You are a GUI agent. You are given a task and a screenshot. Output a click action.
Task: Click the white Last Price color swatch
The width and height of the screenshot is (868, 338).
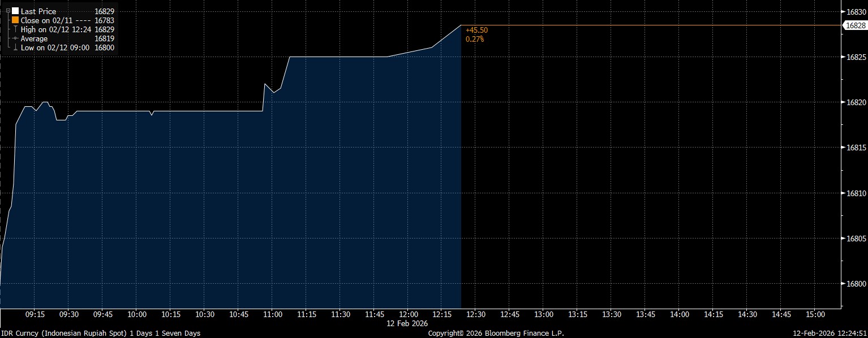point(15,11)
